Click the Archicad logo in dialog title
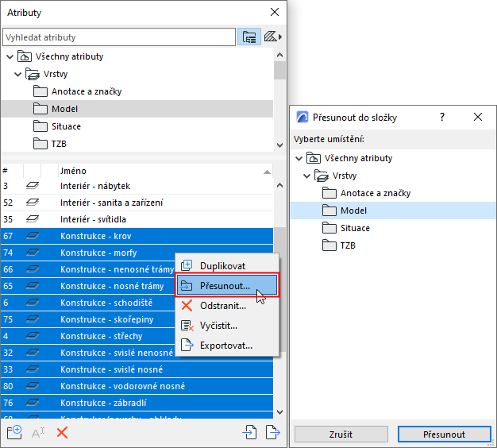The image size is (497, 448). (302, 118)
